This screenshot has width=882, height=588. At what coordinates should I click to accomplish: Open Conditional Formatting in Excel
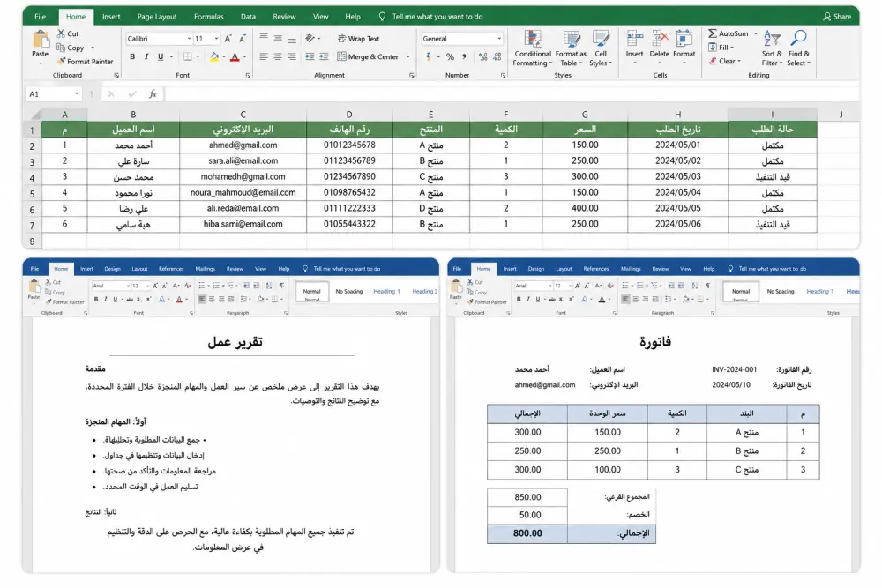[532, 48]
